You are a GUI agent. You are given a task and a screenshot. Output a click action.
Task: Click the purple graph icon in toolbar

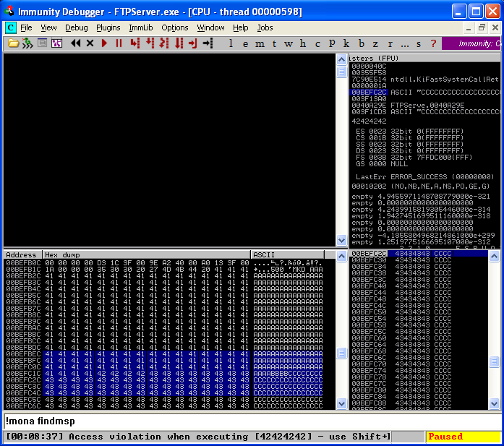56,43
